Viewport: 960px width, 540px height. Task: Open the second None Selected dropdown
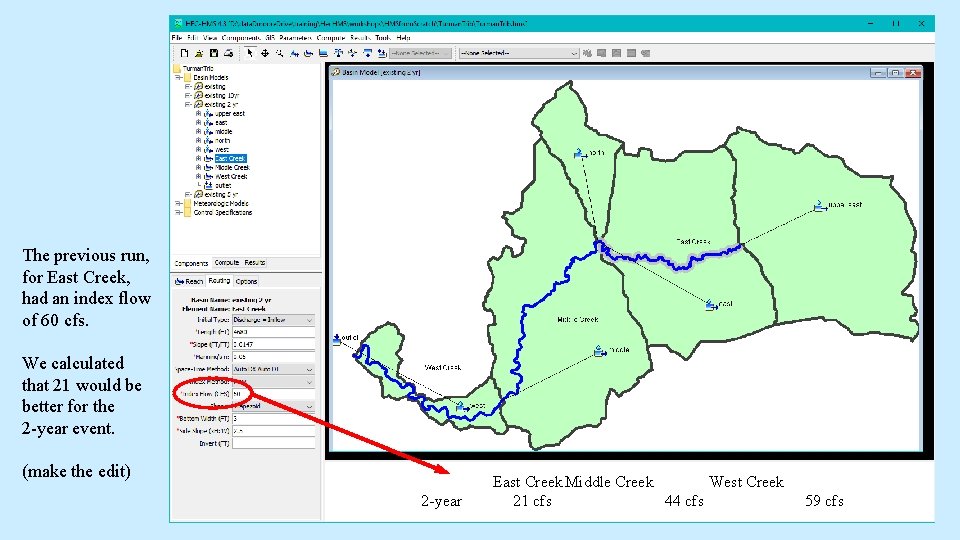[519, 53]
